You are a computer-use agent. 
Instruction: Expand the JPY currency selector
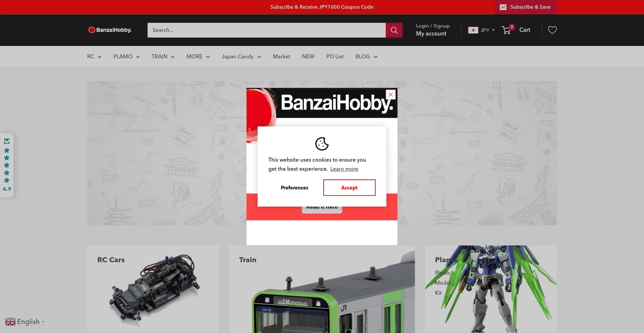click(x=482, y=30)
